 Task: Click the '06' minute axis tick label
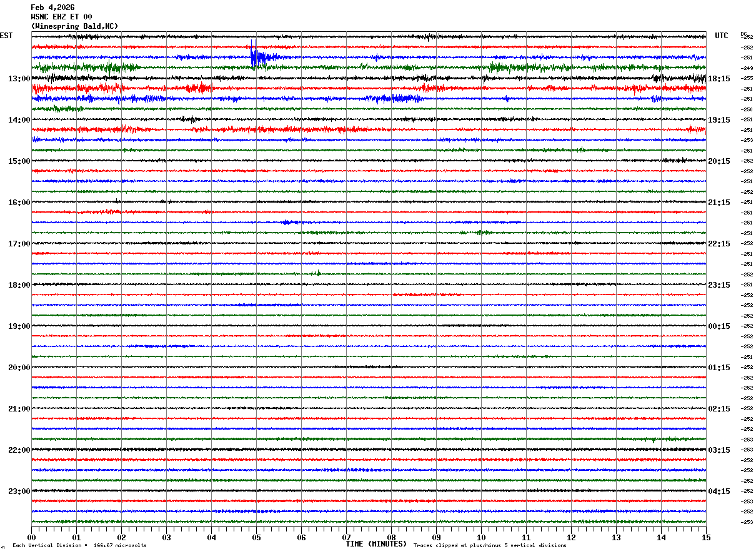302,537
